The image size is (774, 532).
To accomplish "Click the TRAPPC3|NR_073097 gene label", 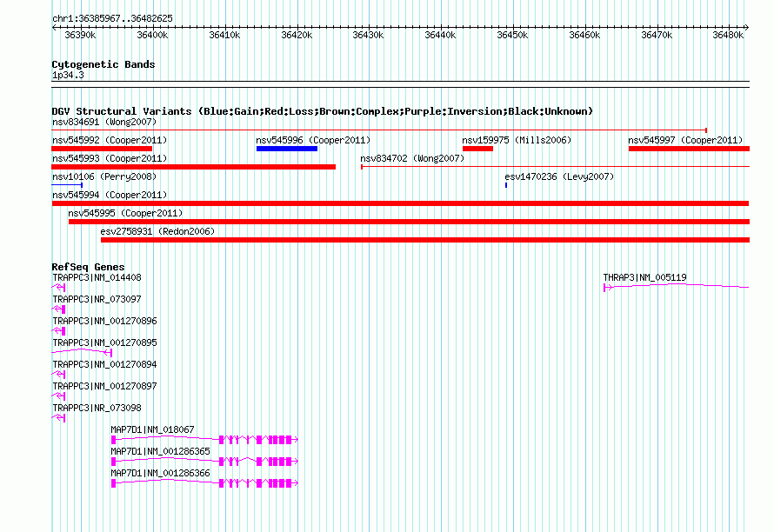I will (x=97, y=300).
